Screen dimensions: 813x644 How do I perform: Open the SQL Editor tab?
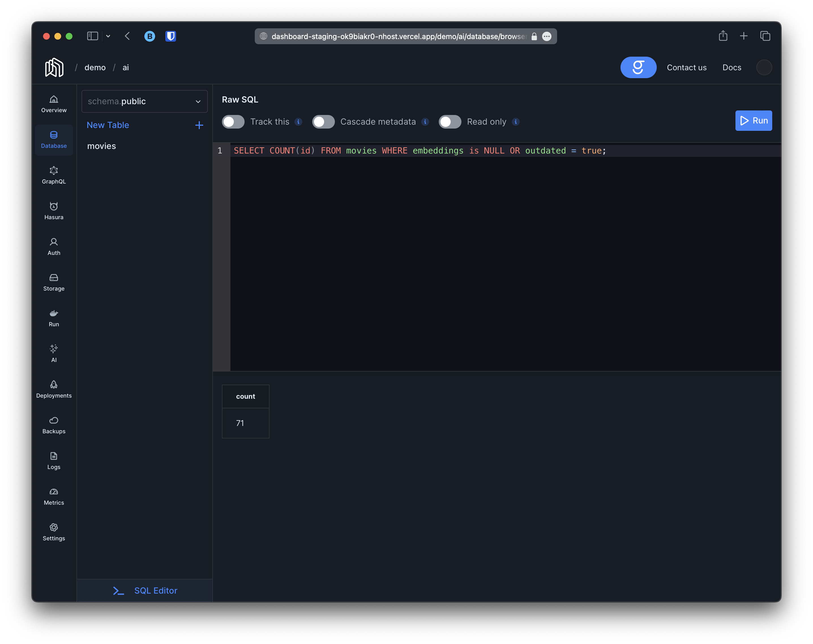click(145, 590)
